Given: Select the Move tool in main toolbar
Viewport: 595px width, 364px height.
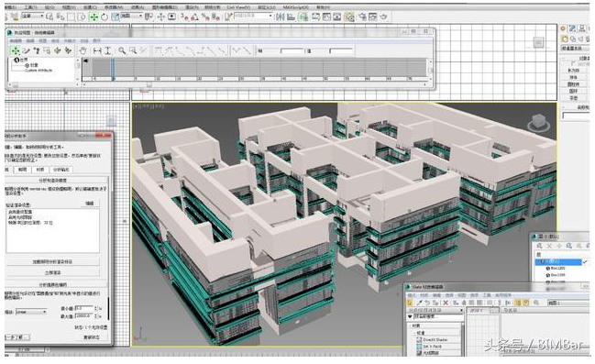Looking at the screenshot, I should tap(94, 17).
